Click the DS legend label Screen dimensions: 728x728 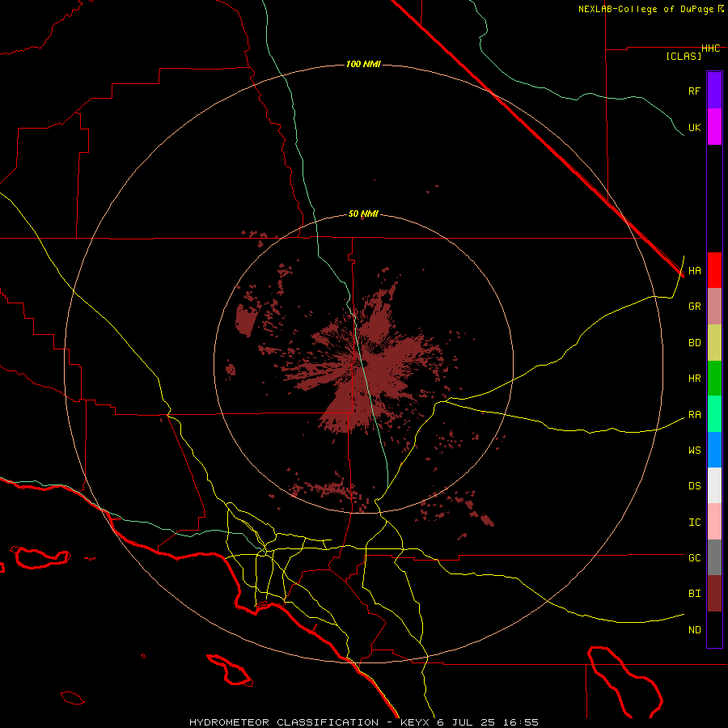click(694, 486)
